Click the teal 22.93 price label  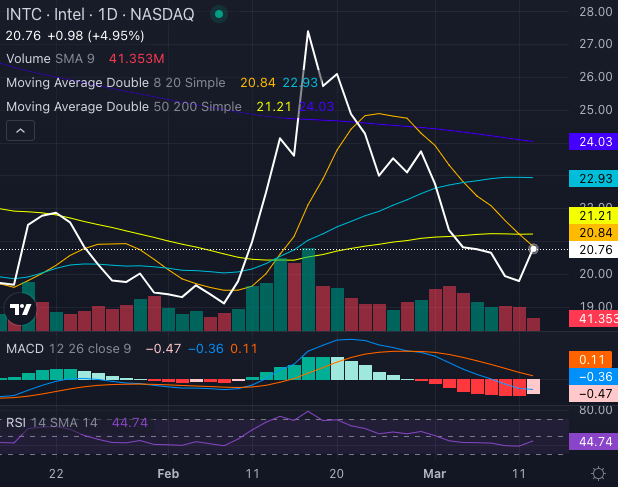tap(592, 178)
